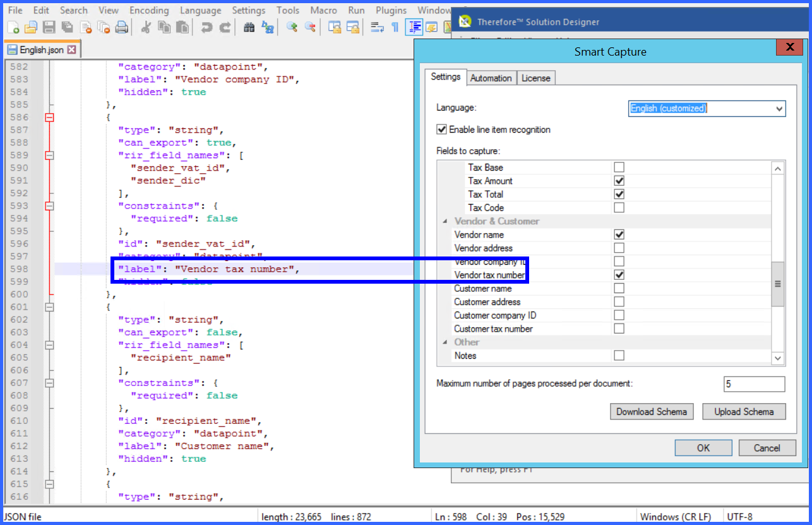The height and width of the screenshot is (525, 812).
Task: Save the current file via toolbar
Action: (x=47, y=27)
